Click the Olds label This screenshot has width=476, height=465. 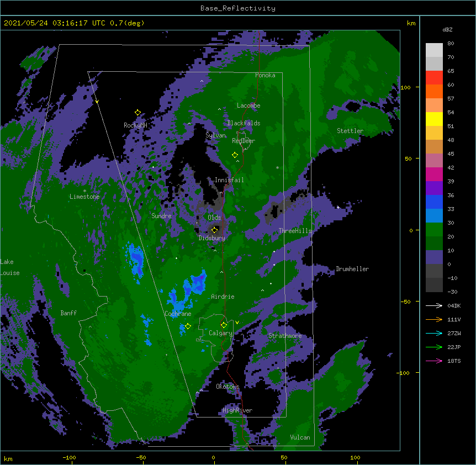pyautogui.click(x=214, y=218)
